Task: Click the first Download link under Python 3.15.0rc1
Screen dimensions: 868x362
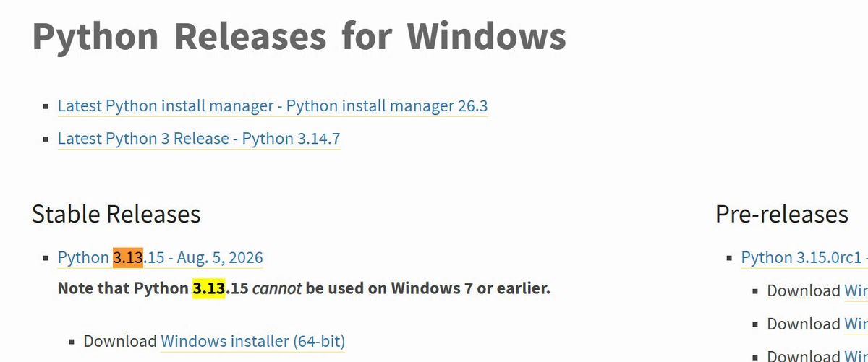Action: tap(856, 291)
